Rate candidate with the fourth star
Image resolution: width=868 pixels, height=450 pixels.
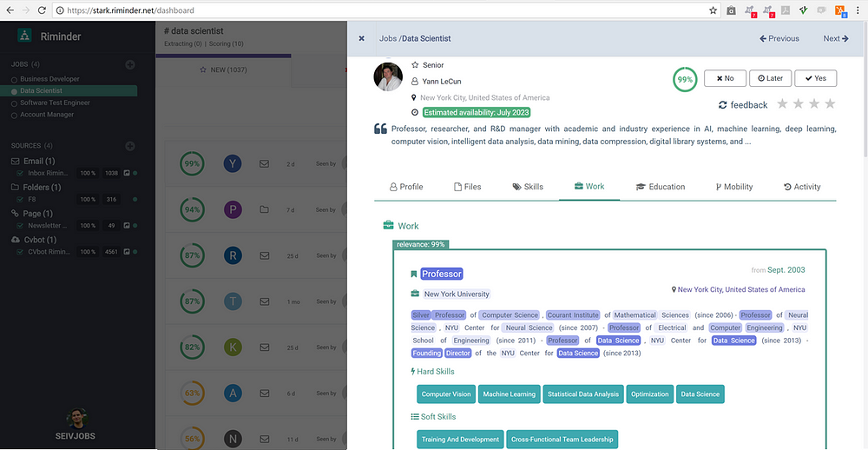pos(830,103)
